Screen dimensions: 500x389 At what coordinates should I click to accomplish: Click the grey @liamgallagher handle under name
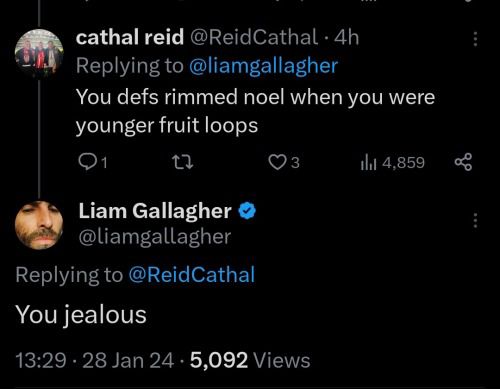[x=155, y=237]
